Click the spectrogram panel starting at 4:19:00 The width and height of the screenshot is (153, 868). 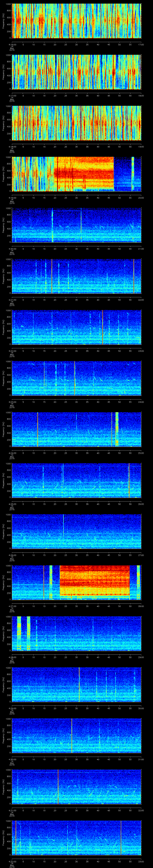[x=76, y=174]
